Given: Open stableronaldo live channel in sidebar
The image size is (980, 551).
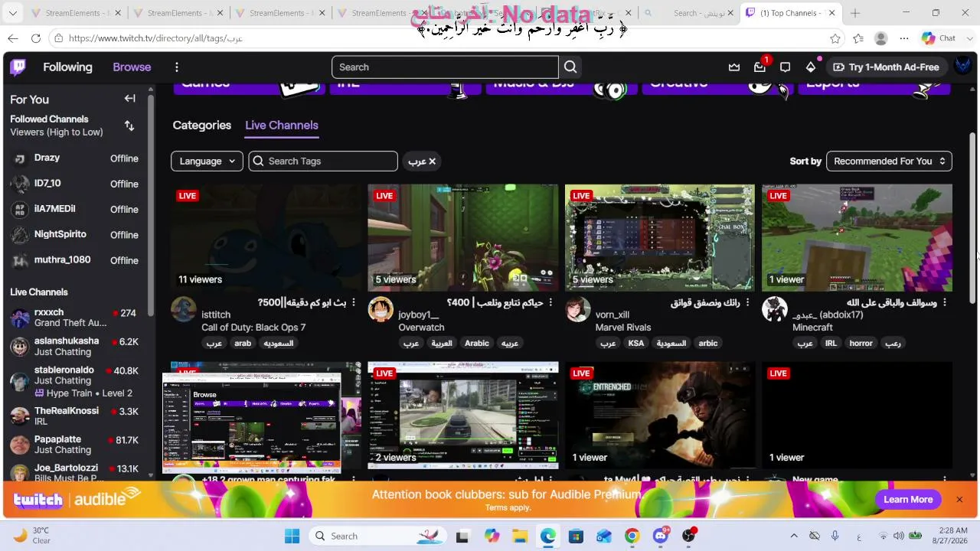Looking at the screenshot, I should (75, 381).
